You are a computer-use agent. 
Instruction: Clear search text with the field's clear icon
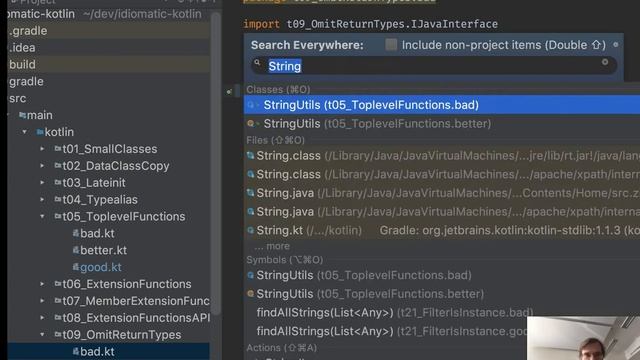(x=605, y=62)
